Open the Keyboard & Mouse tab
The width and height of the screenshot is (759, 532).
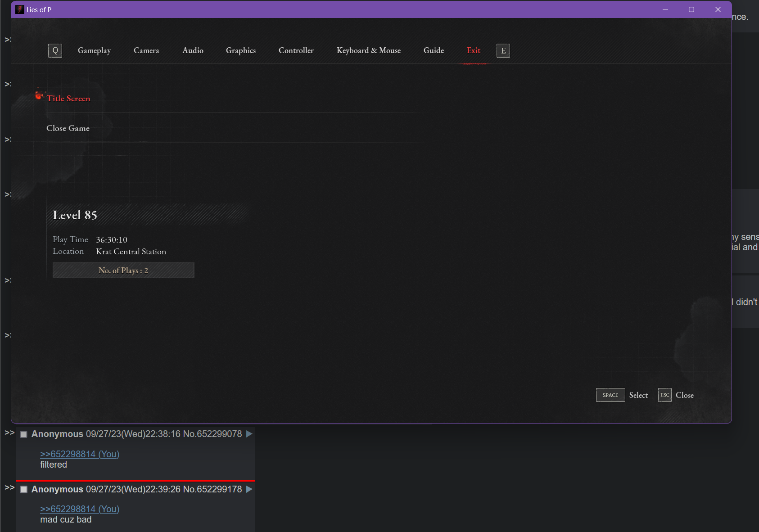pyautogui.click(x=369, y=50)
